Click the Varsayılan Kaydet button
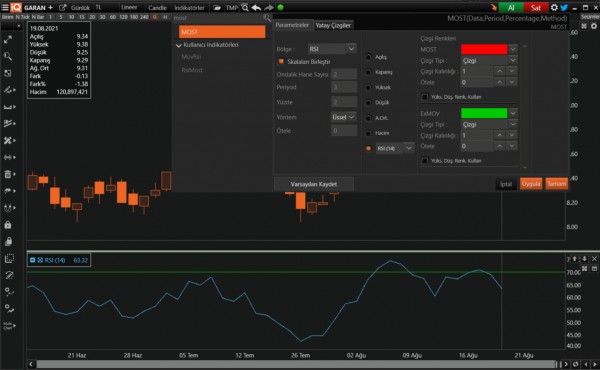The height and width of the screenshot is (370, 600). coord(314,184)
